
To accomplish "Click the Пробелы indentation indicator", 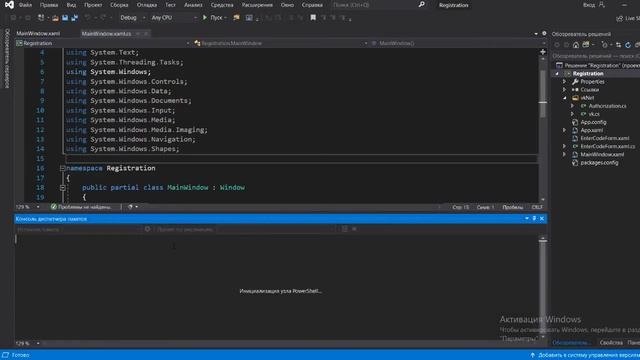I will tap(512, 207).
